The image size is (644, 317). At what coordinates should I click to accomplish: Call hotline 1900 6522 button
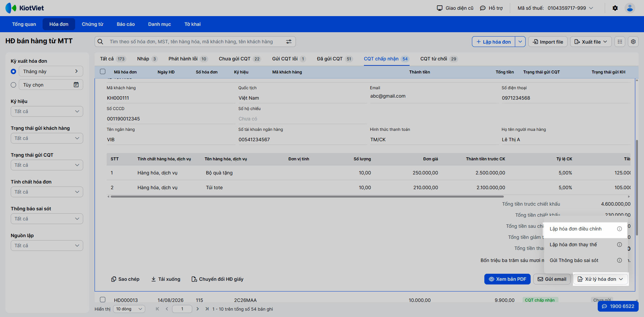(x=618, y=306)
